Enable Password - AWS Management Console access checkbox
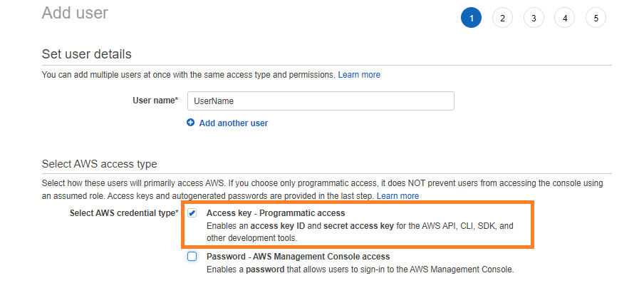This screenshot has width=644, height=308. click(192, 257)
